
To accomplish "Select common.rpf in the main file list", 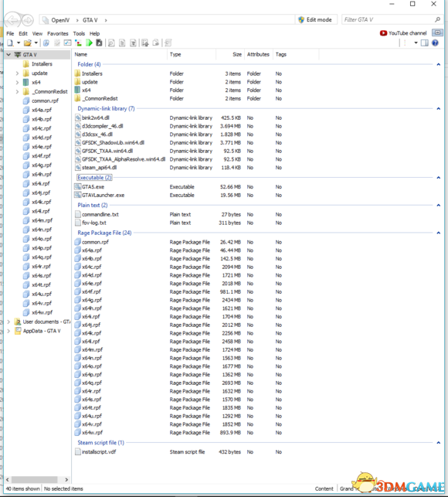I will coord(95,242).
